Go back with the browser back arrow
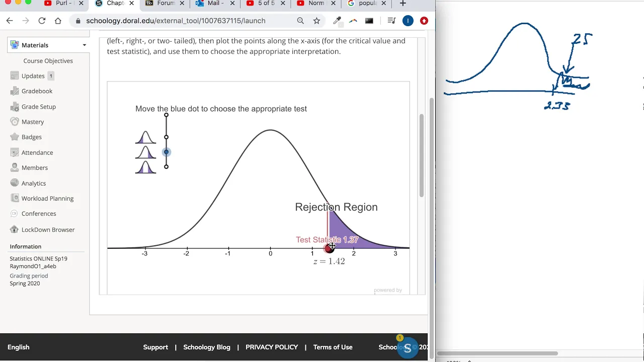 click(10, 21)
